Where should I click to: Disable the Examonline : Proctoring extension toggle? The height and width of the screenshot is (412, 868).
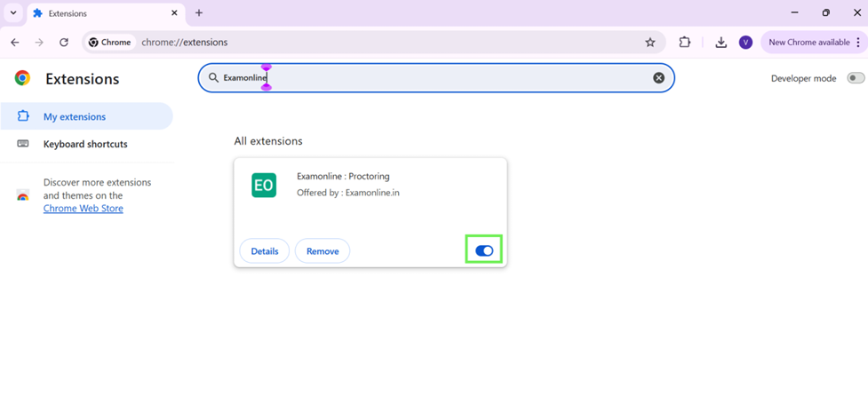pyautogui.click(x=484, y=250)
